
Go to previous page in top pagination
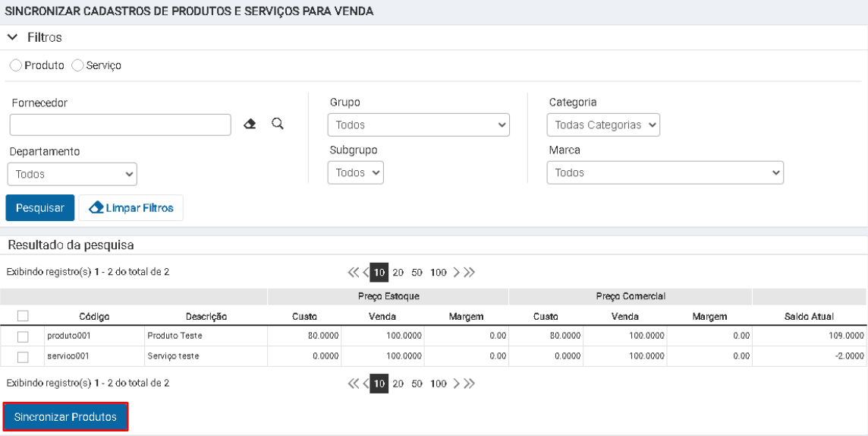[366, 273]
